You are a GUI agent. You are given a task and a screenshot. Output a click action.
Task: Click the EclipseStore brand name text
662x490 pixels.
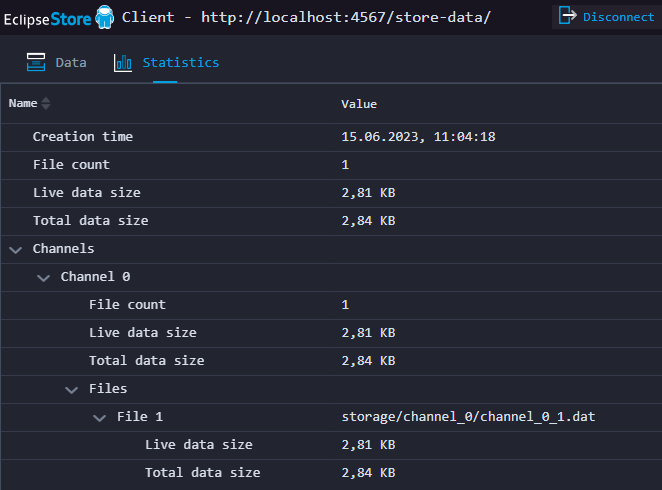47,19
